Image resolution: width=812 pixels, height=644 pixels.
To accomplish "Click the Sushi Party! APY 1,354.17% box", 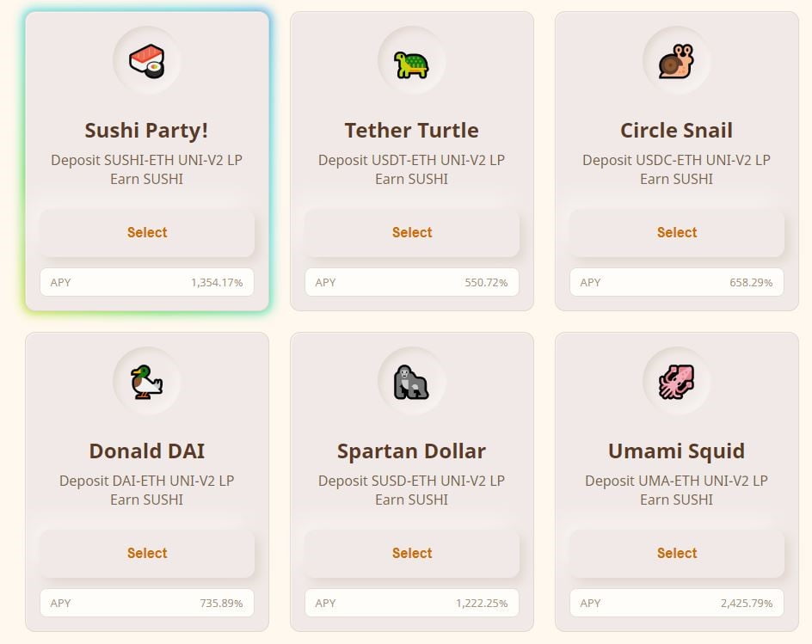I will 147,282.
